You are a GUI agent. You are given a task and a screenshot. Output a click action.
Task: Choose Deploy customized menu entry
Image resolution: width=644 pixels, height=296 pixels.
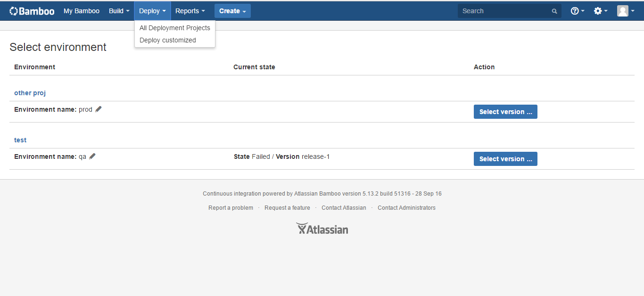[x=175, y=40]
